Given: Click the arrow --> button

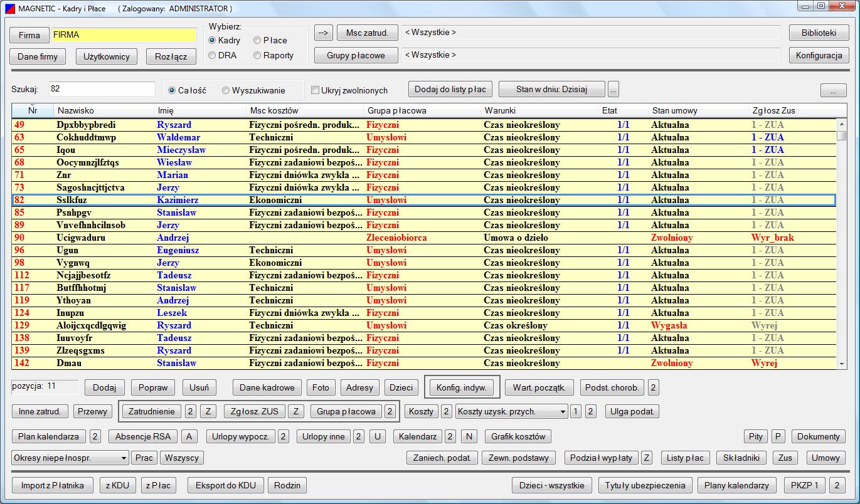Looking at the screenshot, I should pos(322,33).
